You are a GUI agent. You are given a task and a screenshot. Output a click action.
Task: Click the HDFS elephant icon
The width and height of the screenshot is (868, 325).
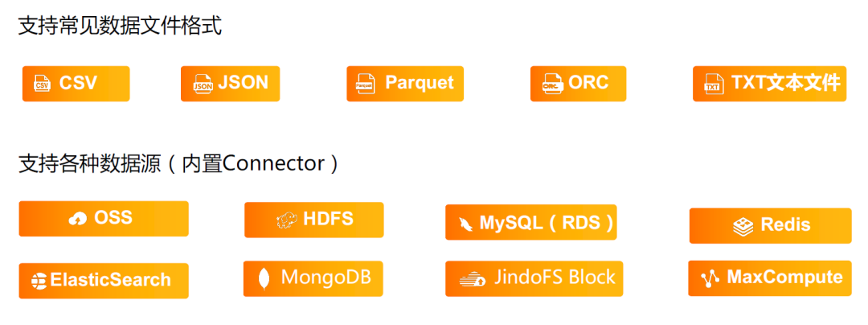287,220
